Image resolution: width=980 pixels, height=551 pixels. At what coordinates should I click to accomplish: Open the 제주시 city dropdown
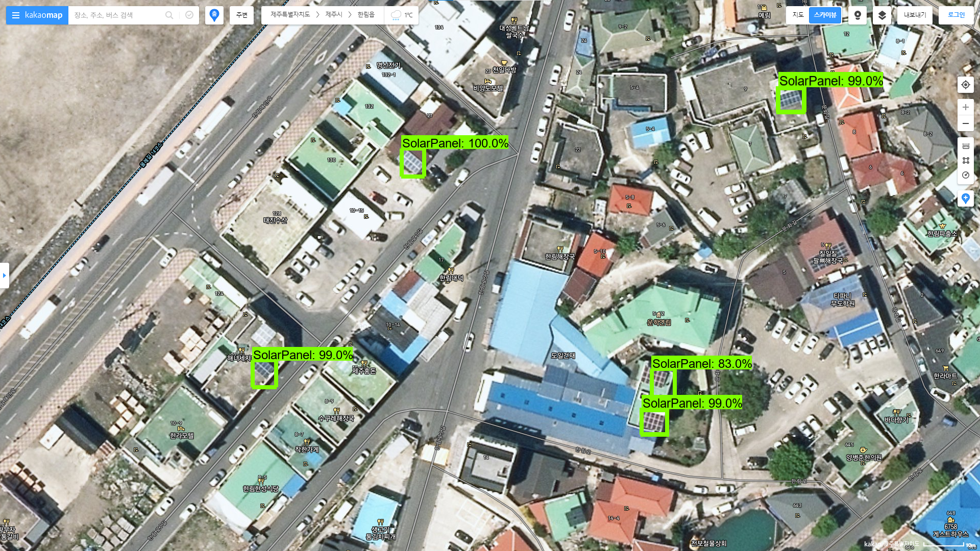tap(334, 15)
